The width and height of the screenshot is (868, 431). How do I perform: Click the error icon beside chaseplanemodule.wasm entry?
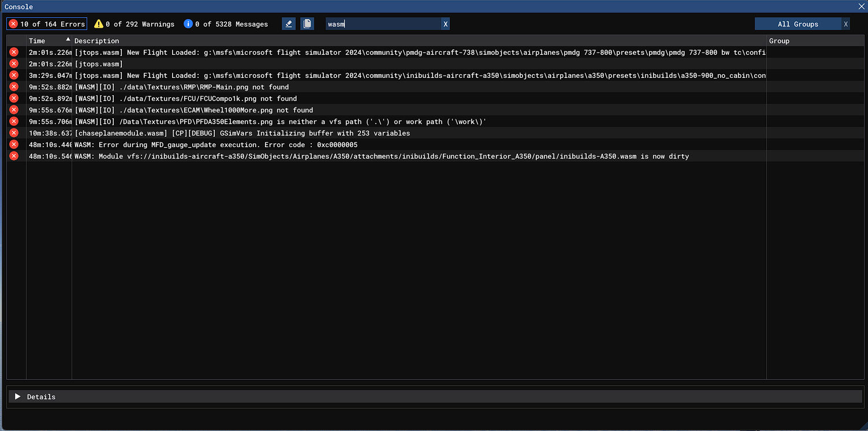coord(14,133)
